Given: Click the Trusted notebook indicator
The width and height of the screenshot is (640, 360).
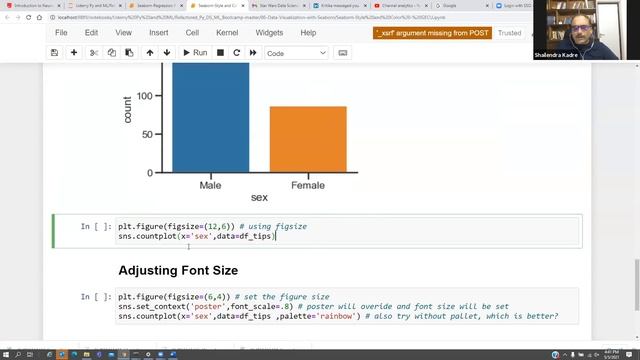Looking at the screenshot, I should click(x=509, y=33).
